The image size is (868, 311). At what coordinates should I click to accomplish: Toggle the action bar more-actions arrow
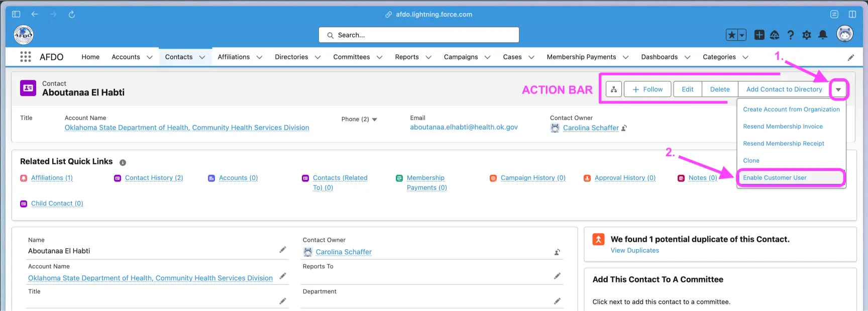pyautogui.click(x=838, y=89)
